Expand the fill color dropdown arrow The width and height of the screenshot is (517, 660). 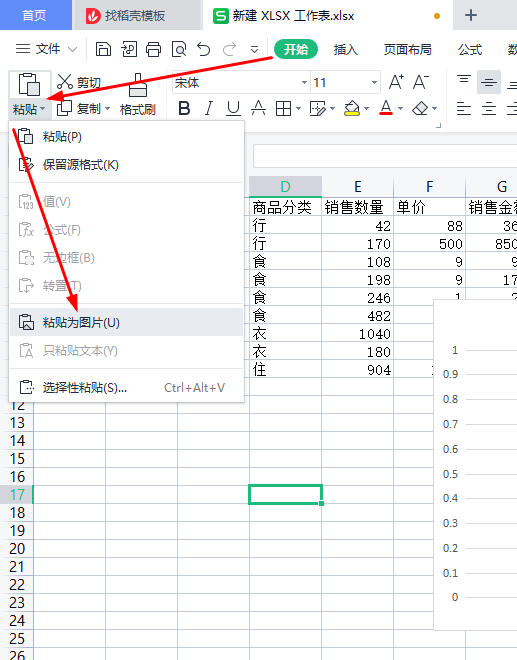click(x=366, y=109)
